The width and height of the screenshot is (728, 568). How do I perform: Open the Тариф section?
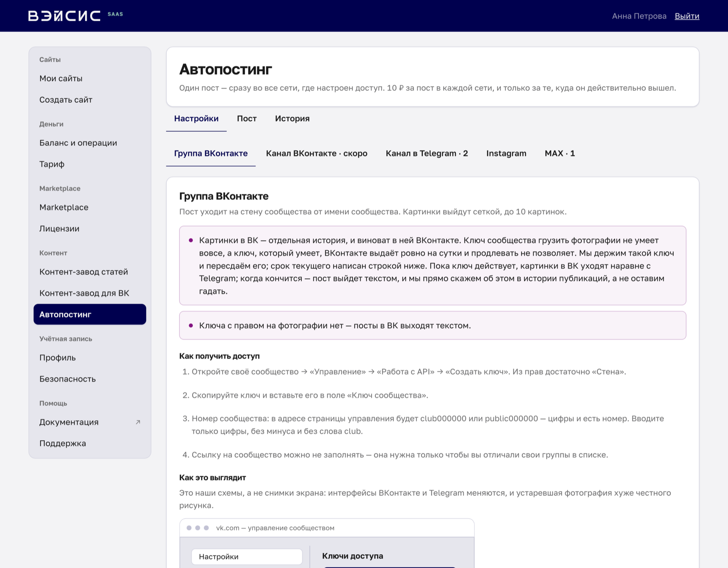tap(90, 164)
